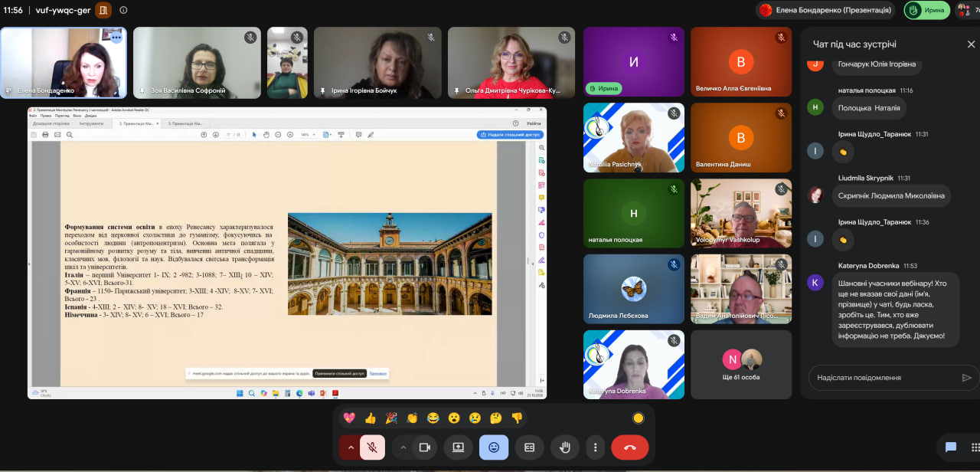The image size is (980, 472).
Task: Click the green Ирина raised hand chip
Action: point(927,10)
